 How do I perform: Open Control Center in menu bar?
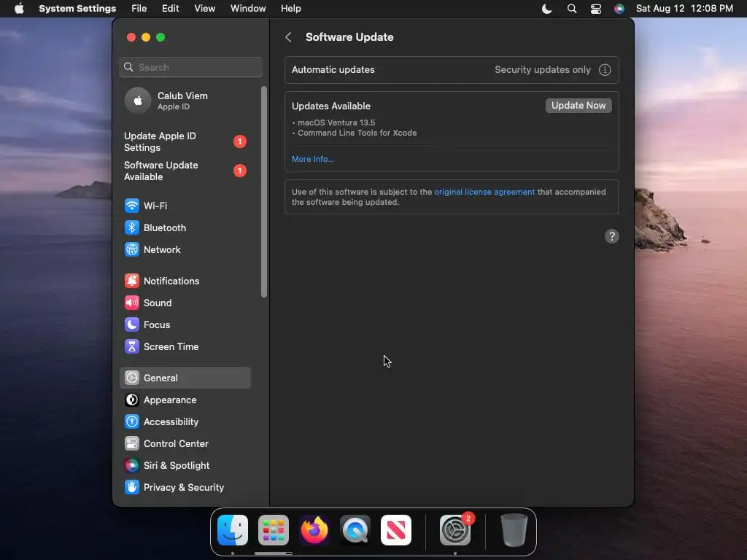point(595,9)
